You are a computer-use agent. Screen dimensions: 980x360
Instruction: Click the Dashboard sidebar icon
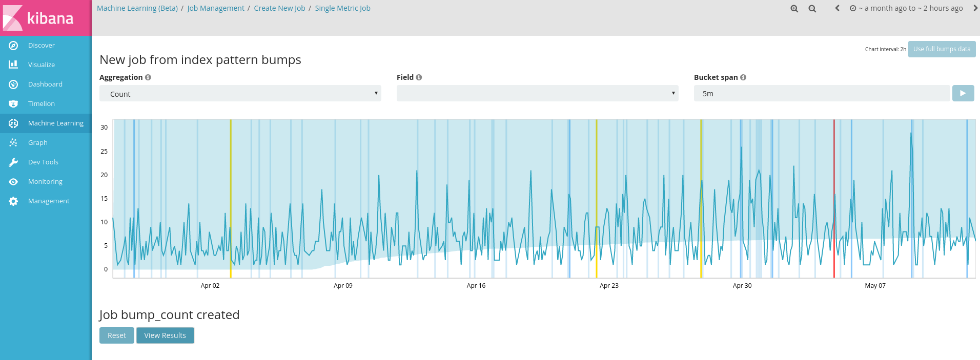[x=13, y=84]
